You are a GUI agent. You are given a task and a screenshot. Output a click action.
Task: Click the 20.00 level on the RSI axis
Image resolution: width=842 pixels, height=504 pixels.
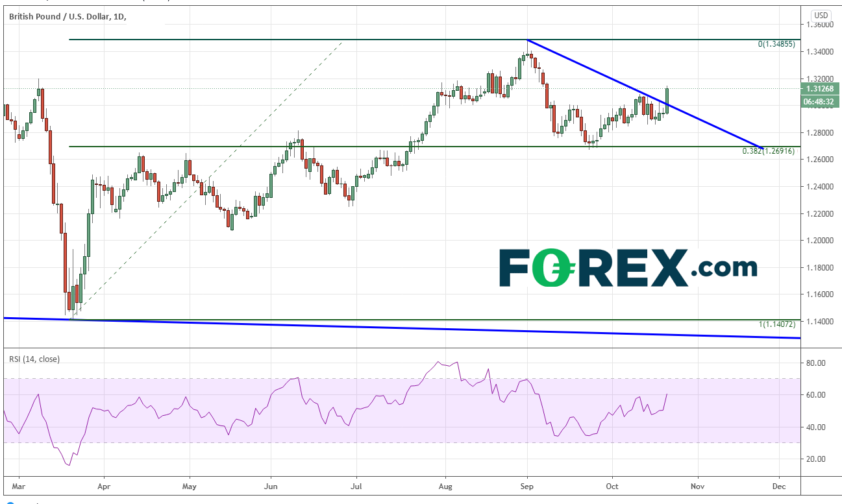[x=816, y=459]
